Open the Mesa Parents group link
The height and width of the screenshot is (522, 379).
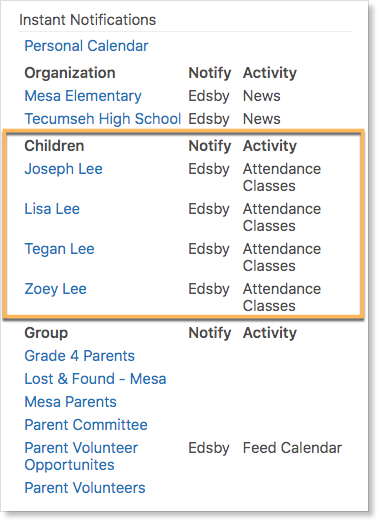70,402
